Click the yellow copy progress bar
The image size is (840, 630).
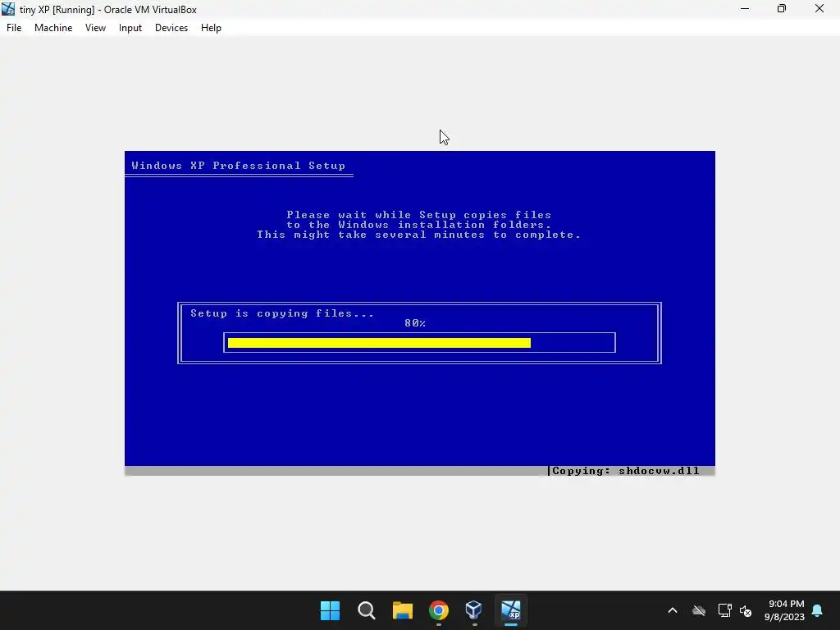[x=379, y=343]
